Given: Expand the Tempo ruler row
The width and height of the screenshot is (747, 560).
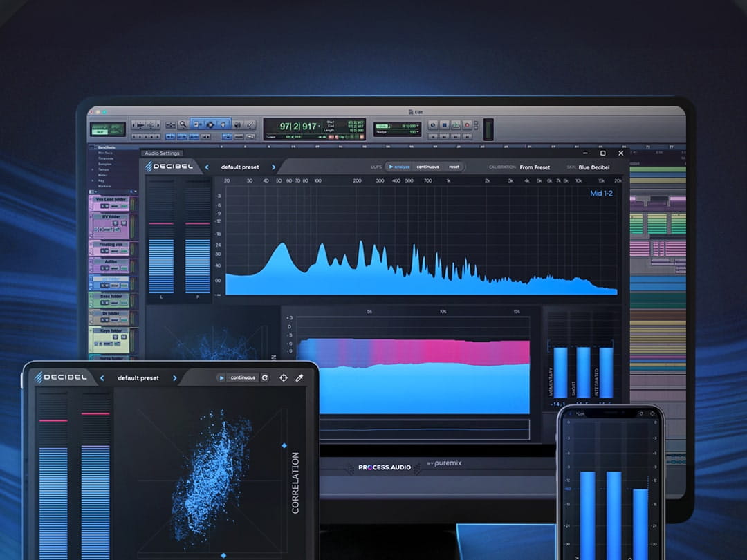Looking at the screenshot, I should (93, 169).
